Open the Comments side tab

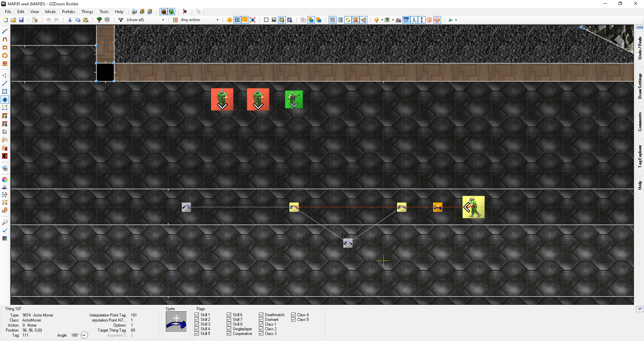click(x=640, y=122)
